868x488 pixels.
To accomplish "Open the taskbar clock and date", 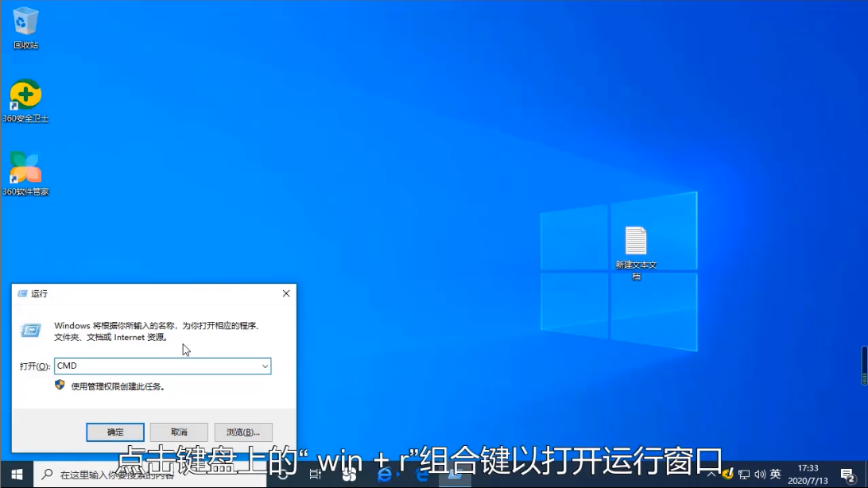I will click(808, 474).
